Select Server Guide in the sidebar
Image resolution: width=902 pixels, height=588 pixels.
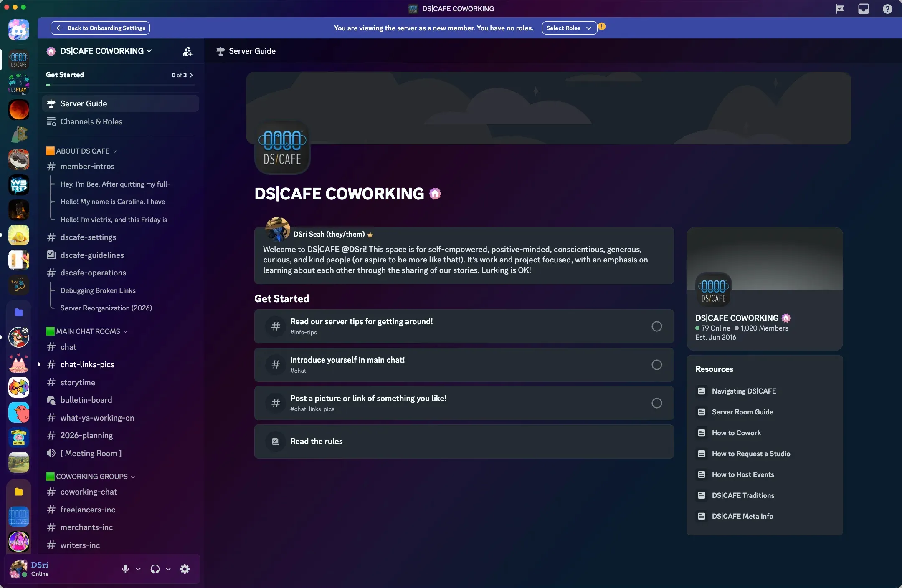[x=83, y=103]
